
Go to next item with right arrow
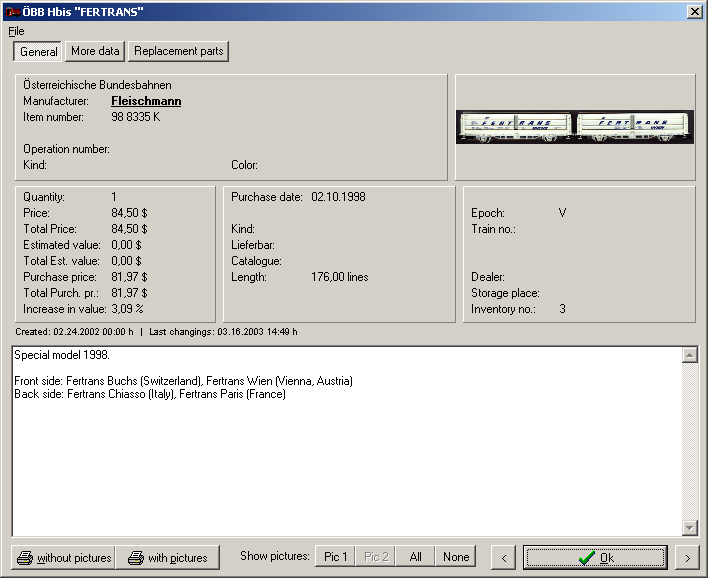point(687,558)
